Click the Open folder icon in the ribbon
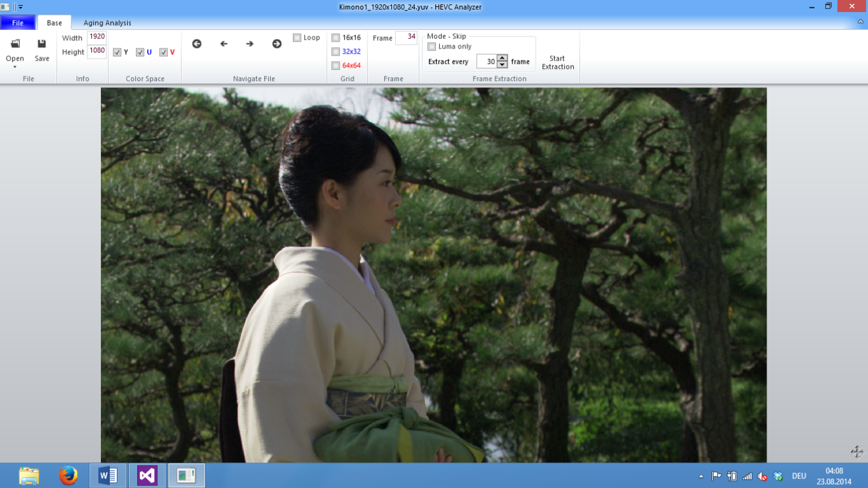 [15, 44]
